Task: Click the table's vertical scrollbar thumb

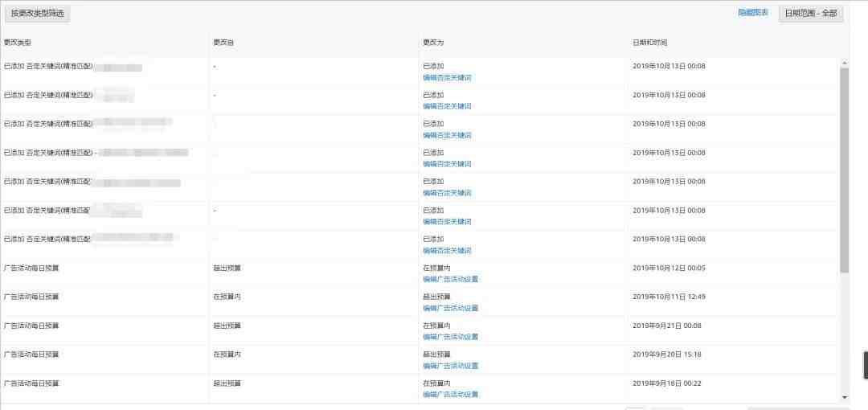Action: pos(844,169)
